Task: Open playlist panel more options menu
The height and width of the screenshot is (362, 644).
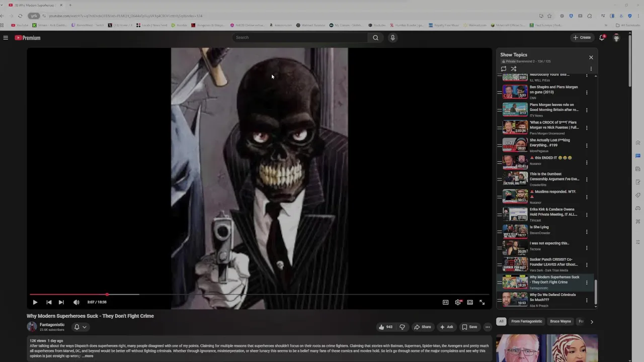Action: pos(591,69)
